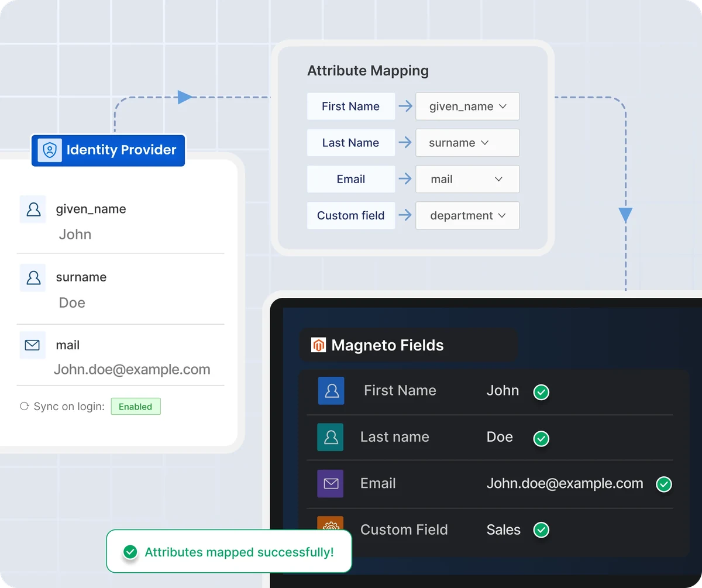Click the blue First Name user icon
The height and width of the screenshot is (588, 702).
(x=331, y=391)
